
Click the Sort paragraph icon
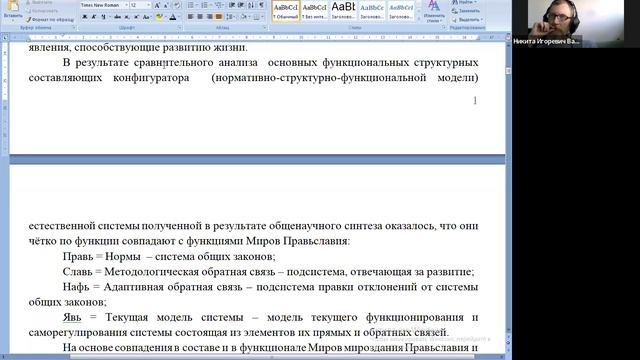pos(251,5)
